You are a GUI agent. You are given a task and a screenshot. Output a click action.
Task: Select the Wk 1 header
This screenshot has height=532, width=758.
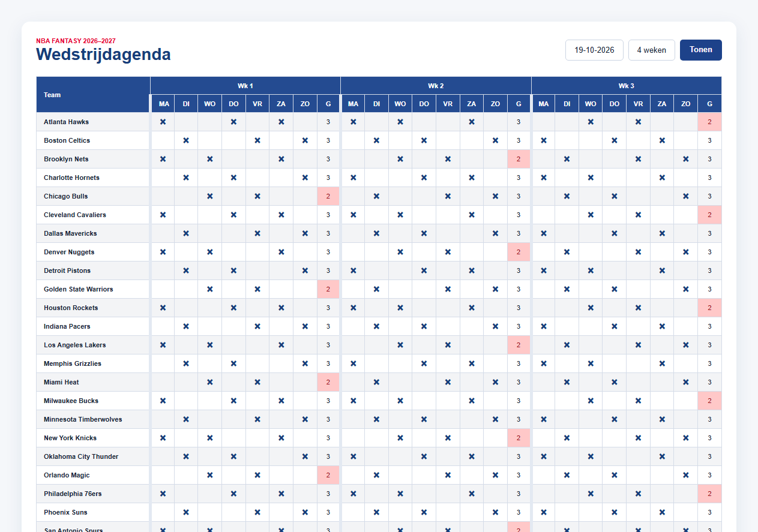245,86
